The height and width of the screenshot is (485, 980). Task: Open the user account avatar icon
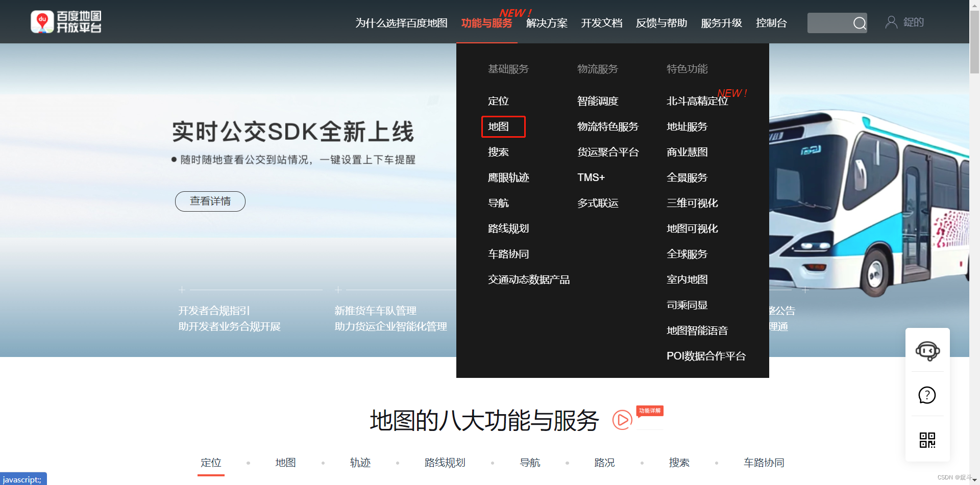click(891, 22)
